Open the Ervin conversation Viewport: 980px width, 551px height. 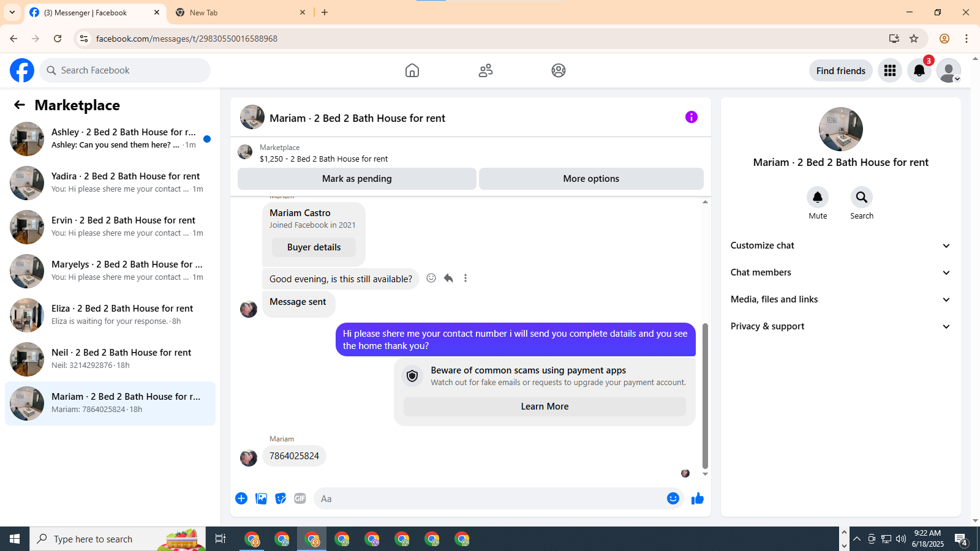click(110, 227)
